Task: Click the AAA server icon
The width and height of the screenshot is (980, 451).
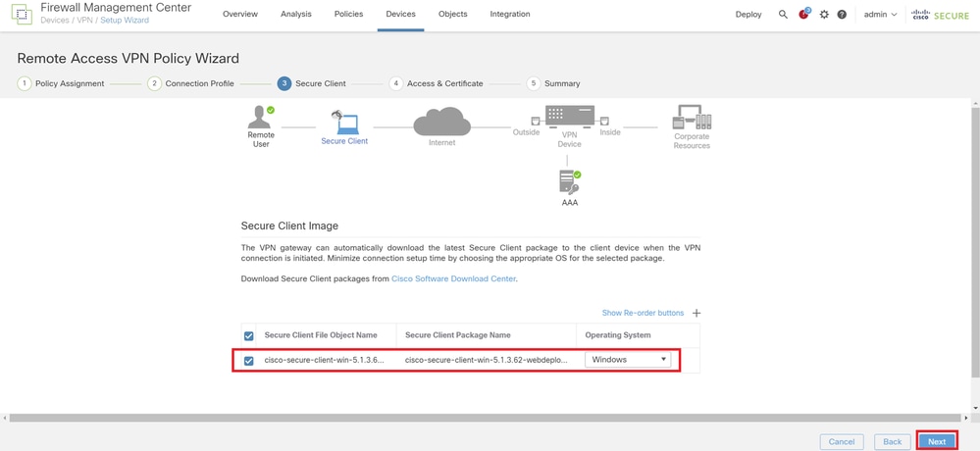Action: pos(569,182)
